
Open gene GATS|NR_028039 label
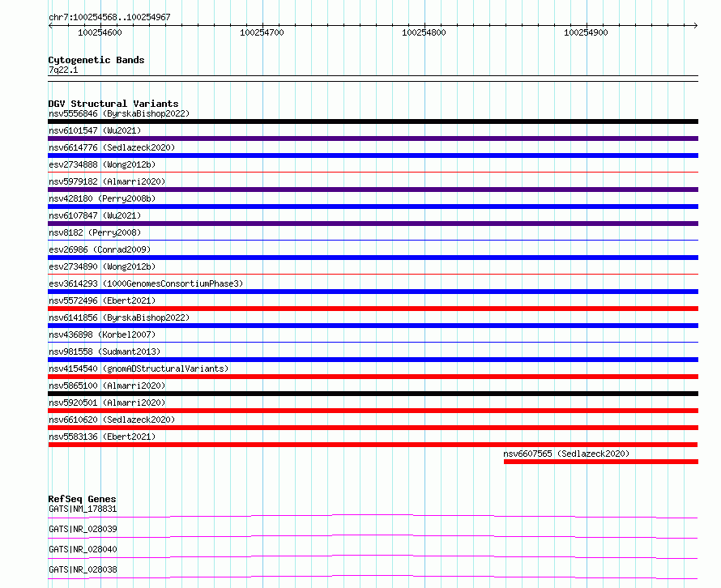pos(83,529)
